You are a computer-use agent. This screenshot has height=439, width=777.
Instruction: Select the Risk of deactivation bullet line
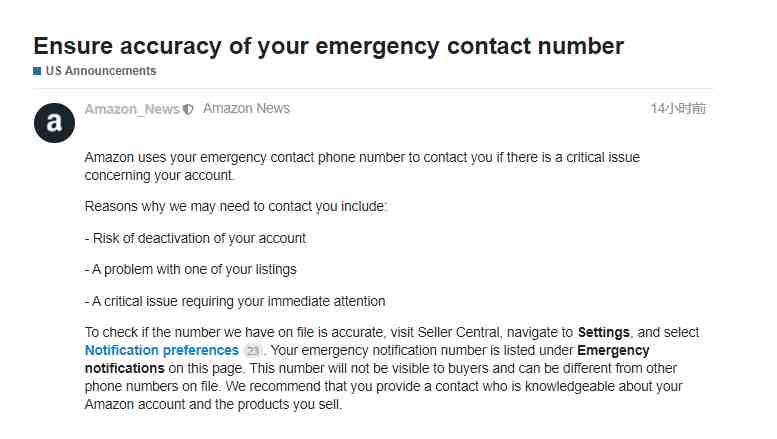195,238
